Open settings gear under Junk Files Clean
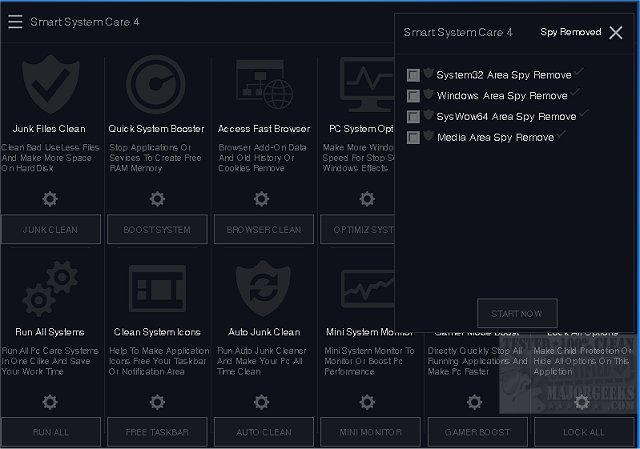Viewport: 640px width, 449px height. (50, 199)
